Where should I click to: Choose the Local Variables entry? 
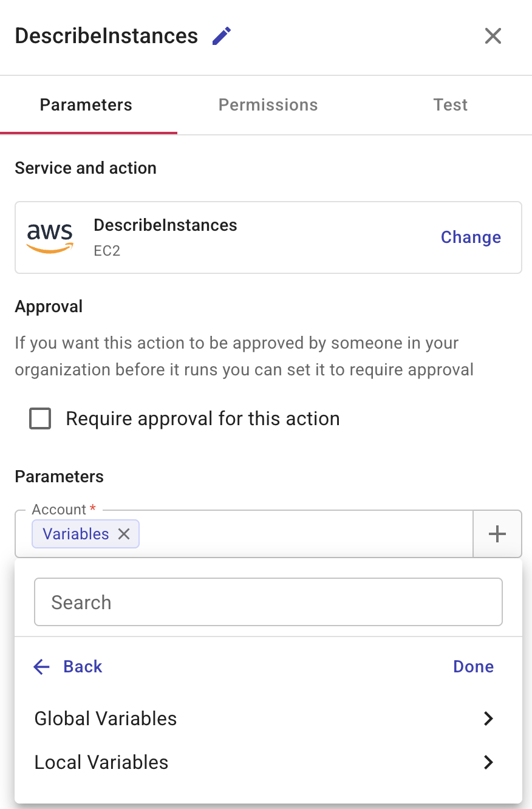click(101, 763)
